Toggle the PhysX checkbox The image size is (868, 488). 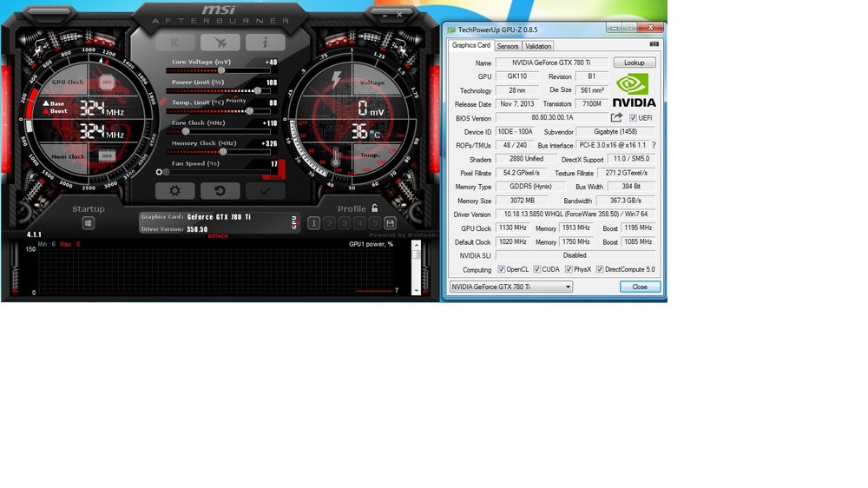[x=569, y=269]
